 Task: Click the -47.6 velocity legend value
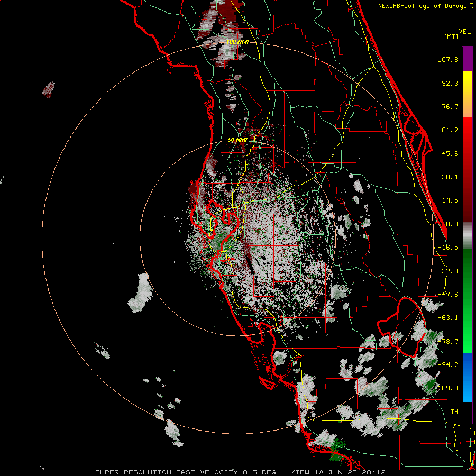click(448, 295)
